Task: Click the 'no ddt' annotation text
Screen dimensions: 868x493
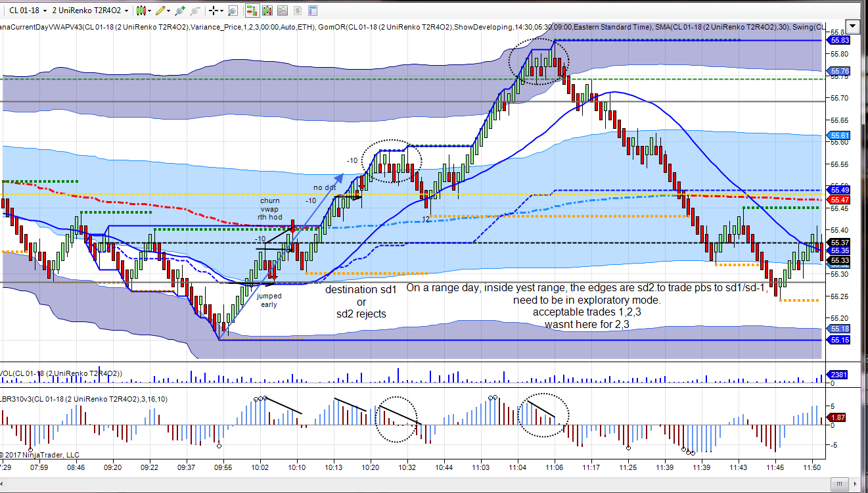Action: click(325, 187)
